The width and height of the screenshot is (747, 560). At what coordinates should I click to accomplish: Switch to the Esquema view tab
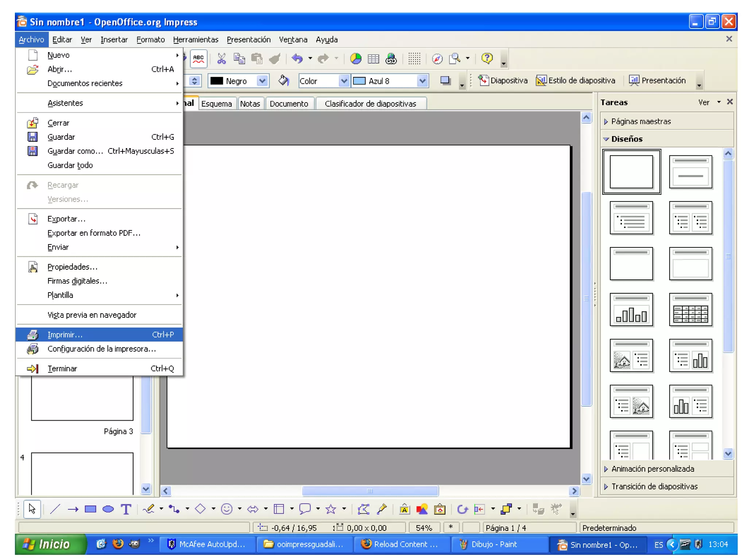[216, 104]
